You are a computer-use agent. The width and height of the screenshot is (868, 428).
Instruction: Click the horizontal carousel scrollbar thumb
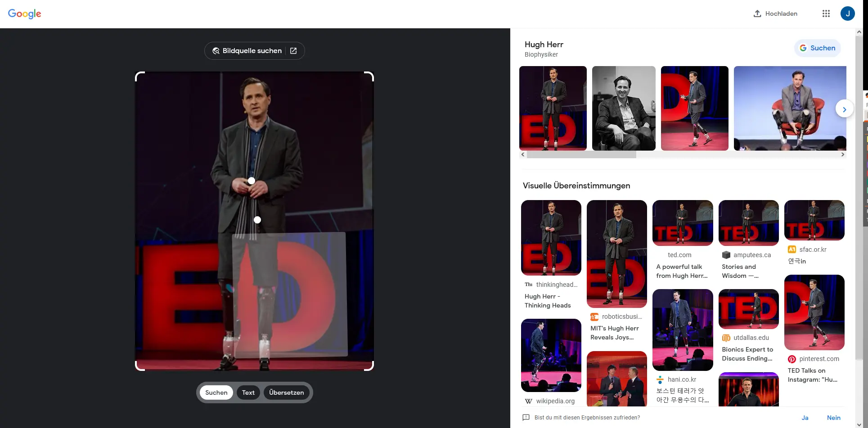tap(581, 155)
